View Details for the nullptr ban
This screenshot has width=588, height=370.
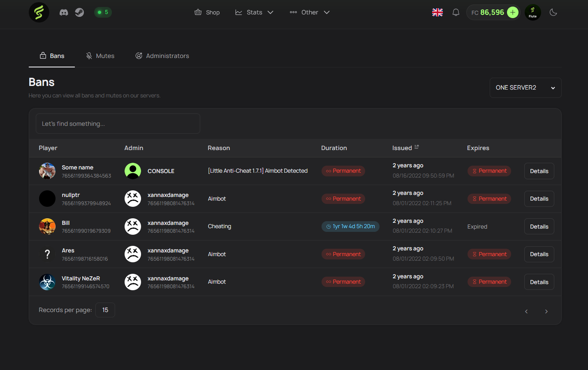pyautogui.click(x=539, y=199)
